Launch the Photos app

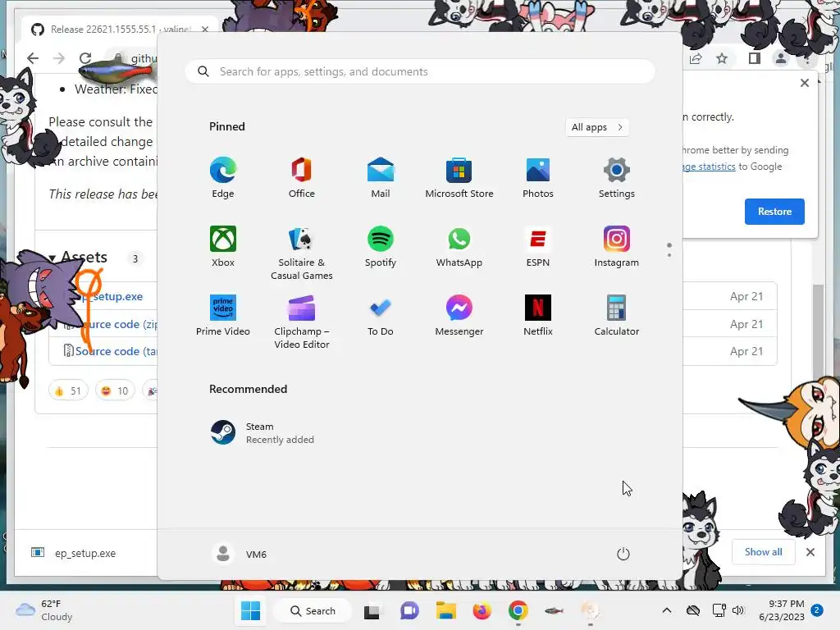click(538, 178)
